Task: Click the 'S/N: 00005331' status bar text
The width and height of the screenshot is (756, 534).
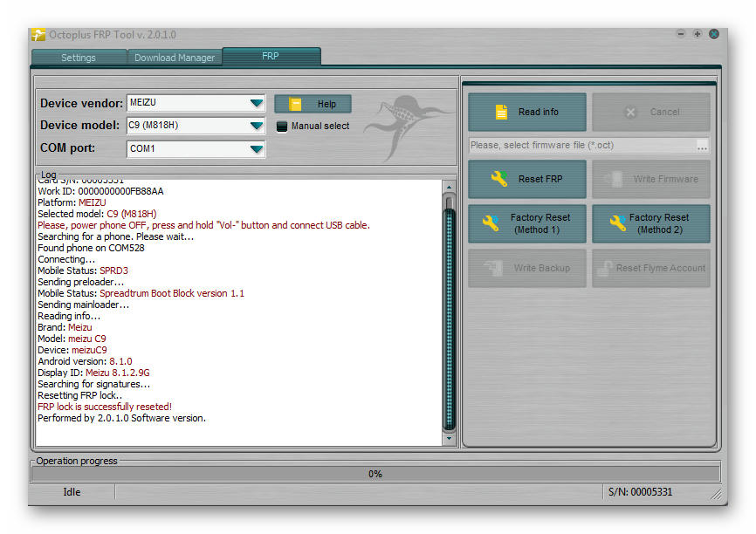Action: pos(640,492)
